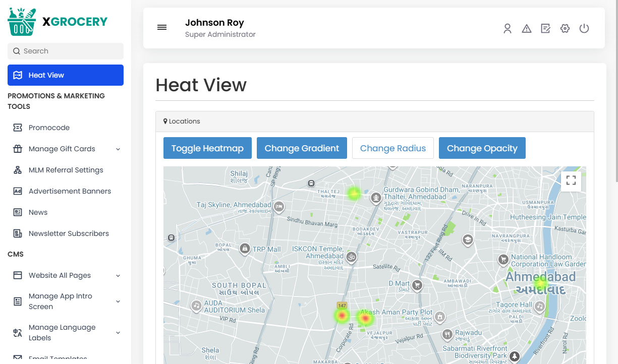Open the user profile icon

(508, 29)
